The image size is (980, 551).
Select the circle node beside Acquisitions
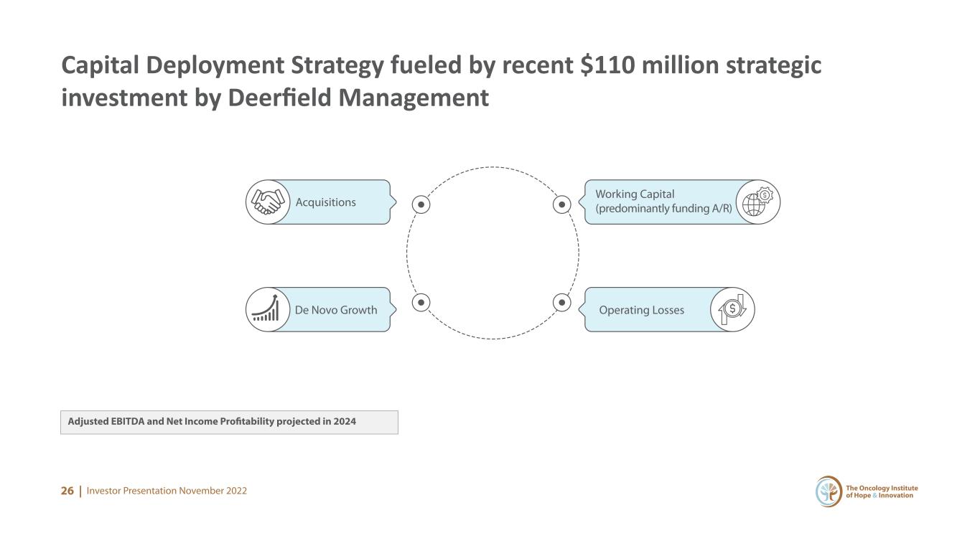coord(421,204)
